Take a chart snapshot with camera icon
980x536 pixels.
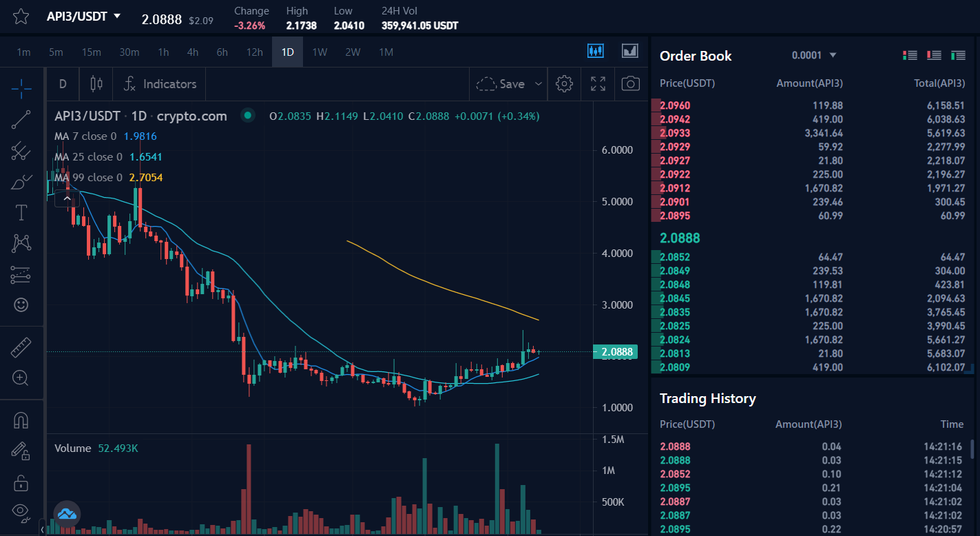click(x=630, y=84)
